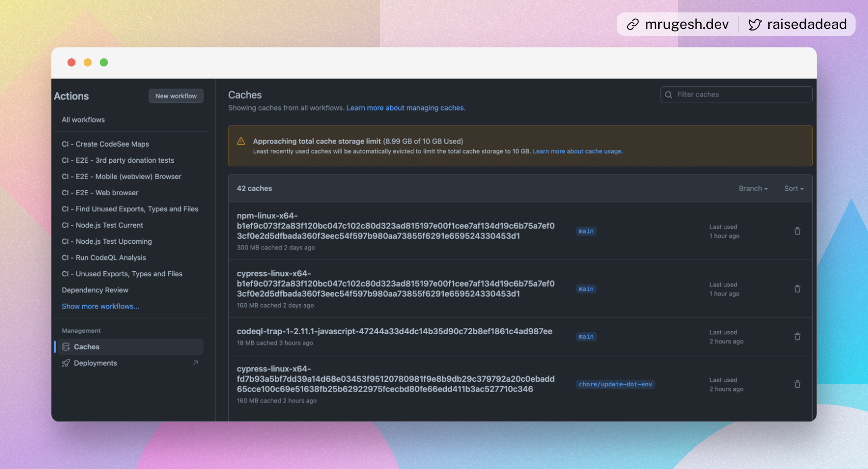Click the Actions sidebar heading
Image resolution: width=868 pixels, height=469 pixels.
coord(71,96)
